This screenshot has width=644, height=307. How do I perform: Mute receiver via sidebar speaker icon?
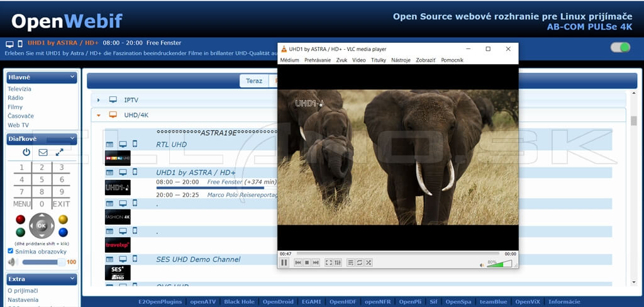point(12,262)
